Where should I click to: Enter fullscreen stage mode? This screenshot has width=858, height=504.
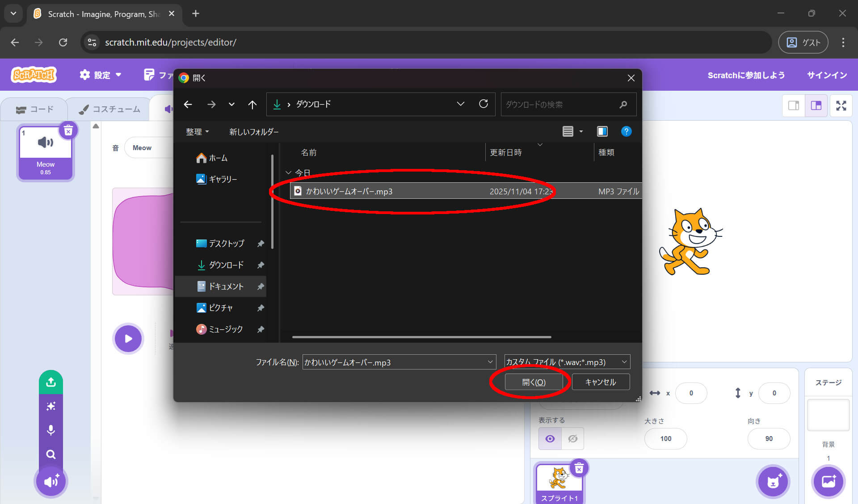841,106
